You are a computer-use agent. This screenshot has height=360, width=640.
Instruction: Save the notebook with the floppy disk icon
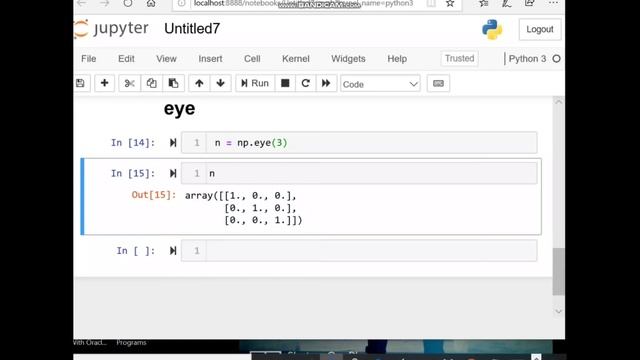80,83
